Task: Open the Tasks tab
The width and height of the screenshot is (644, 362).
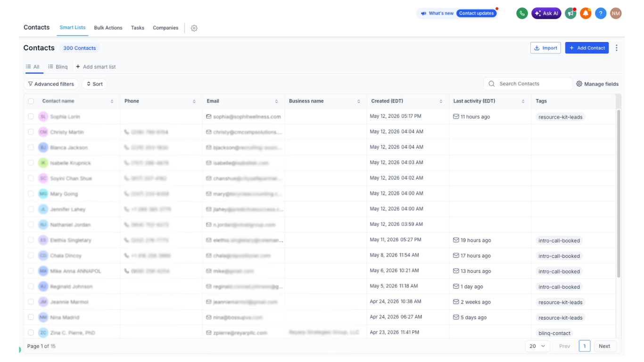Action: coord(138,28)
